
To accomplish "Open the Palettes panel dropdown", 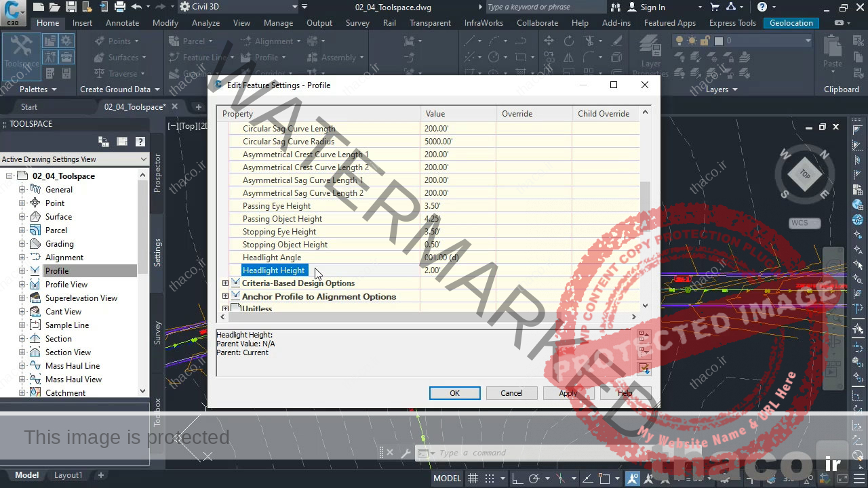I will 38,89.
